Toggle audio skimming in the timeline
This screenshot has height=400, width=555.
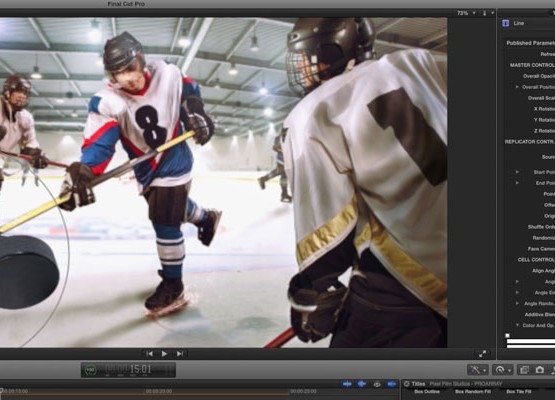click(x=362, y=384)
